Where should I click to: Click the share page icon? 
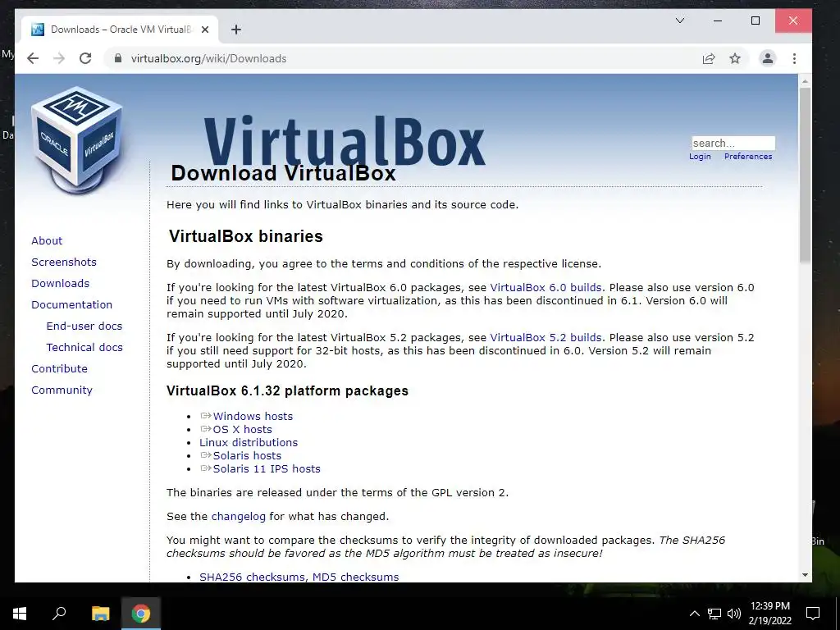pos(709,58)
